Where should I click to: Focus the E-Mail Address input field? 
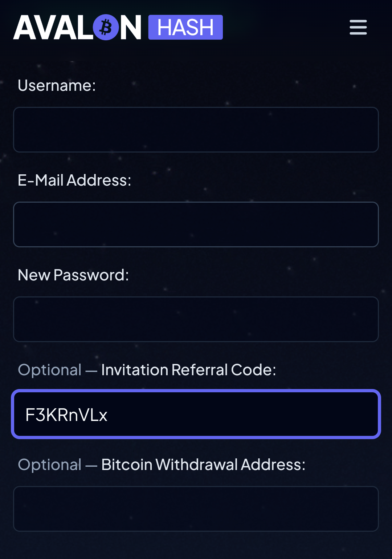tap(196, 224)
